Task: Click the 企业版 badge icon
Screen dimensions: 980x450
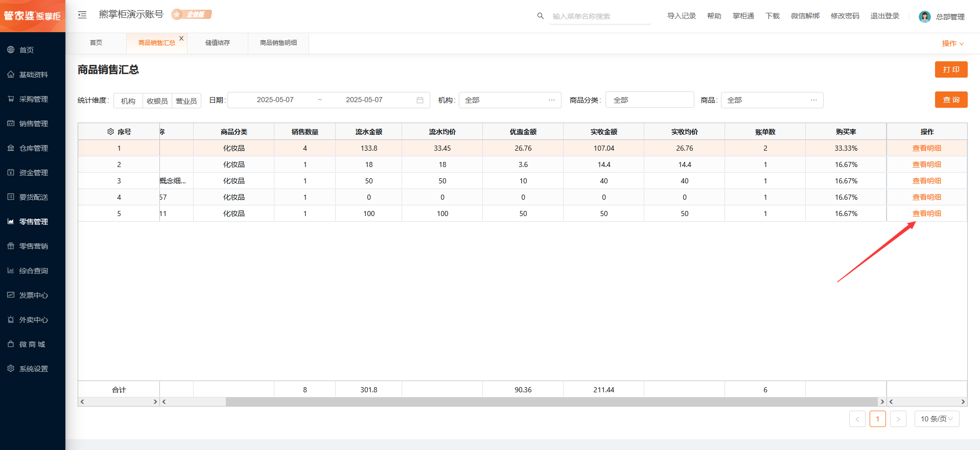Action: (x=192, y=14)
